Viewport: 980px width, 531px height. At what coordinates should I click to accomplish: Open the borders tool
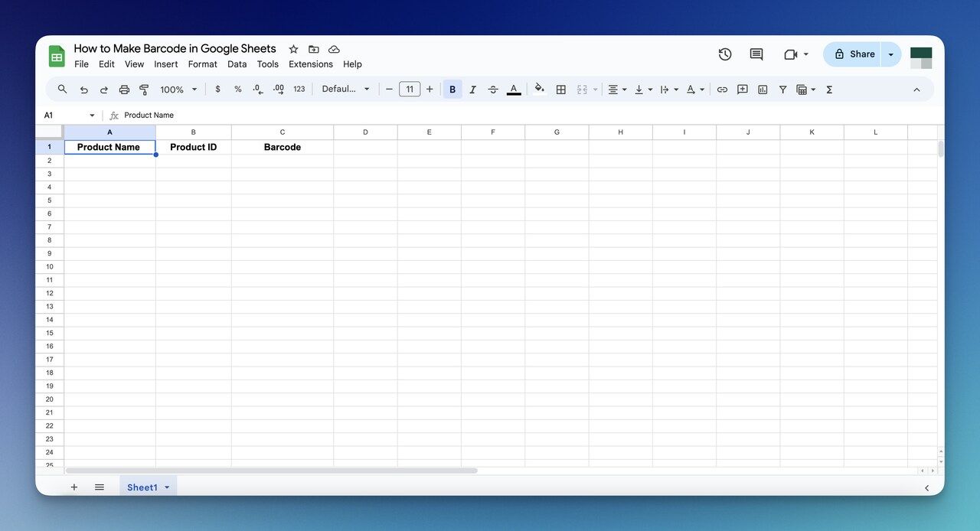click(x=561, y=90)
